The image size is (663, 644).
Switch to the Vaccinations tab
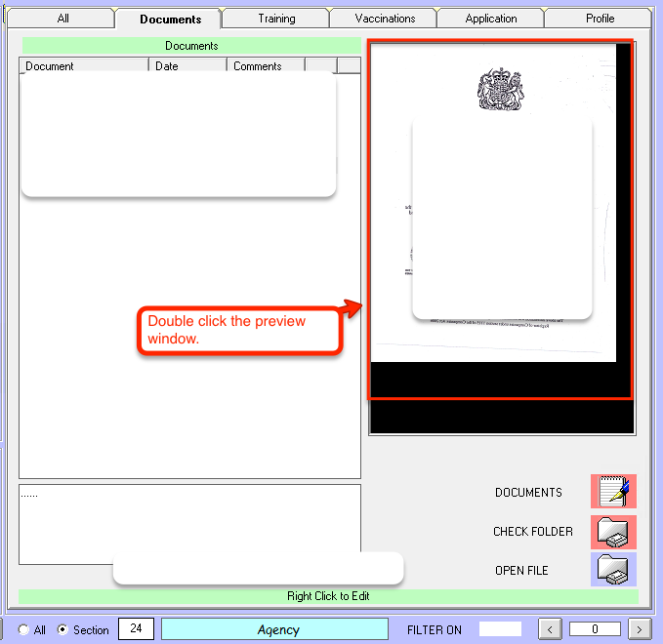pos(385,19)
